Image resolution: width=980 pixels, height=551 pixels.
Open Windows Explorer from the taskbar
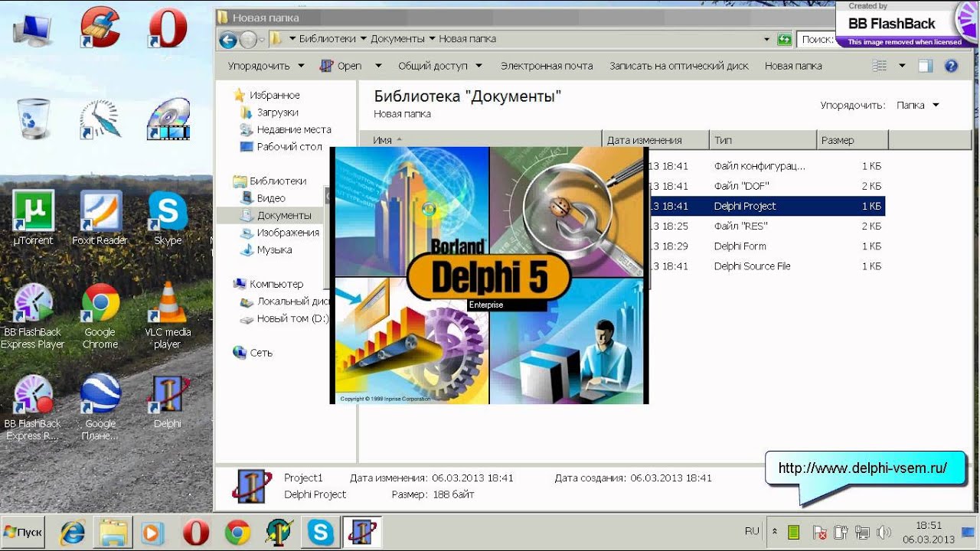[114, 532]
